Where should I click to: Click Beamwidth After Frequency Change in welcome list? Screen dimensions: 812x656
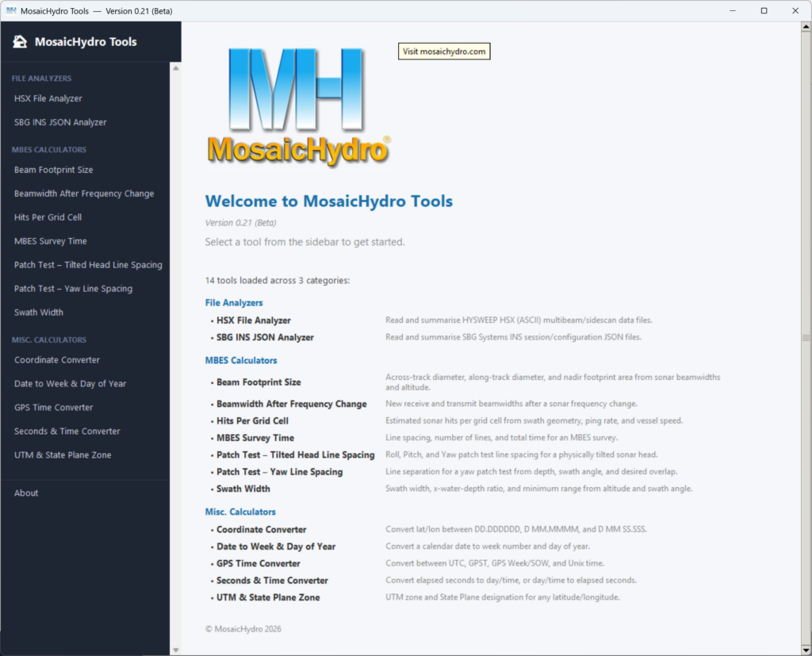[x=292, y=405]
